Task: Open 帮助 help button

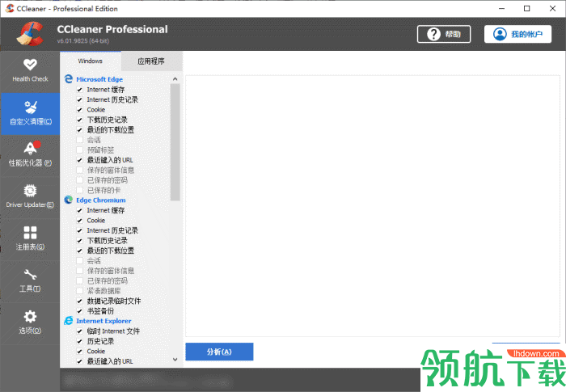Action: coord(444,34)
